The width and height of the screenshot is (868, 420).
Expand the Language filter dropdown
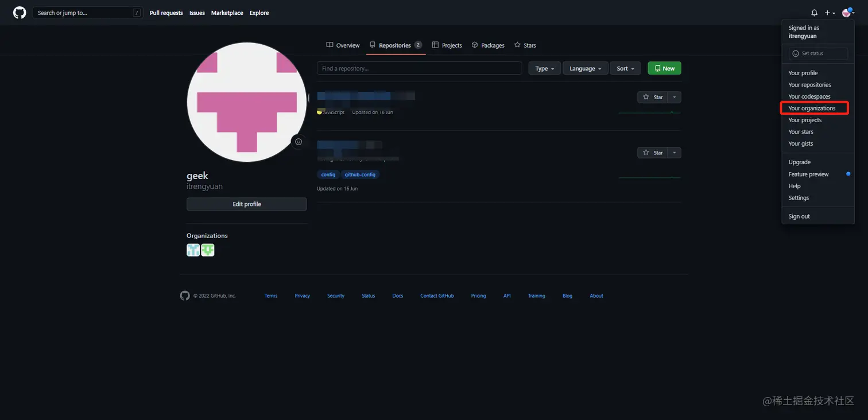point(585,68)
